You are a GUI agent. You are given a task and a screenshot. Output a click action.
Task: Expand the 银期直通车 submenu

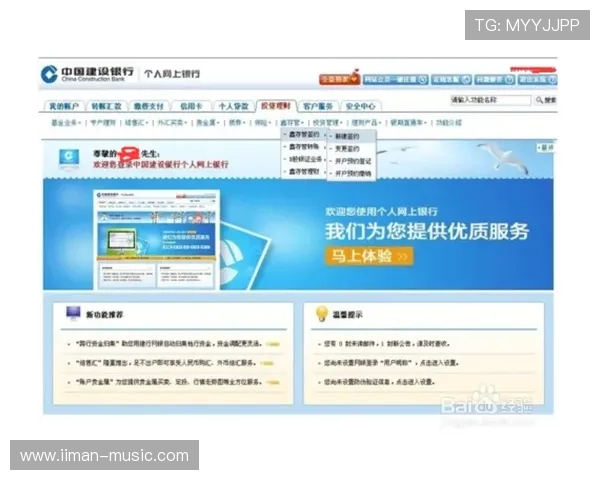click(x=408, y=122)
